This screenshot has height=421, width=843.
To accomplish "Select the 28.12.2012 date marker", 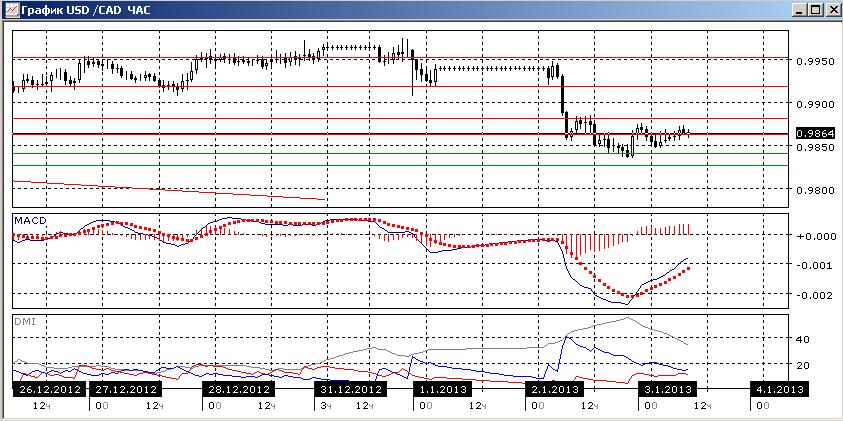I will (238, 389).
